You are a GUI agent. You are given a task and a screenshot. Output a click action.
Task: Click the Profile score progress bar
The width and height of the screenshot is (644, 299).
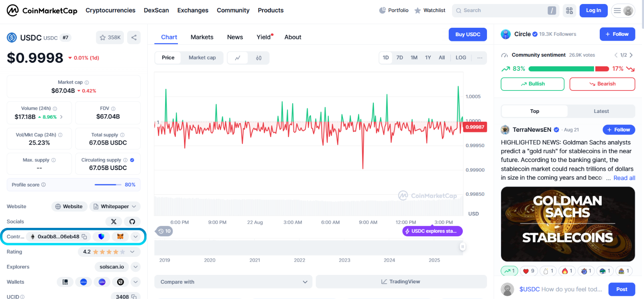coord(108,185)
